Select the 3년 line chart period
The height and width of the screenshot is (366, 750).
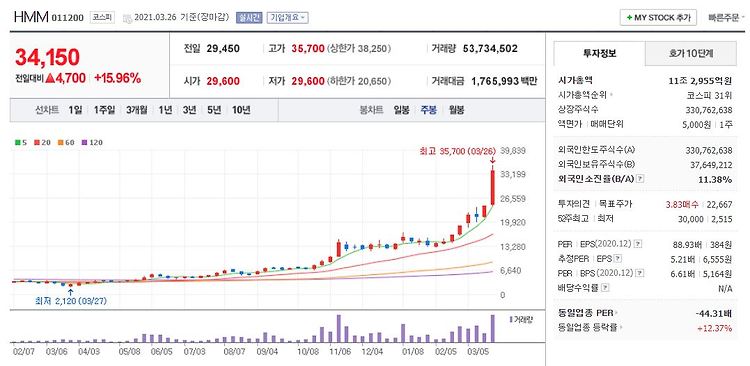[x=189, y=110]
